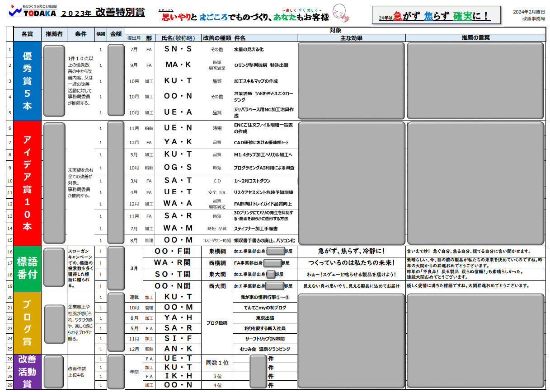The width and height of the screenshot is (550, 392).
Task: Select the name cell WA・R関
Action: tap(172, 263)
